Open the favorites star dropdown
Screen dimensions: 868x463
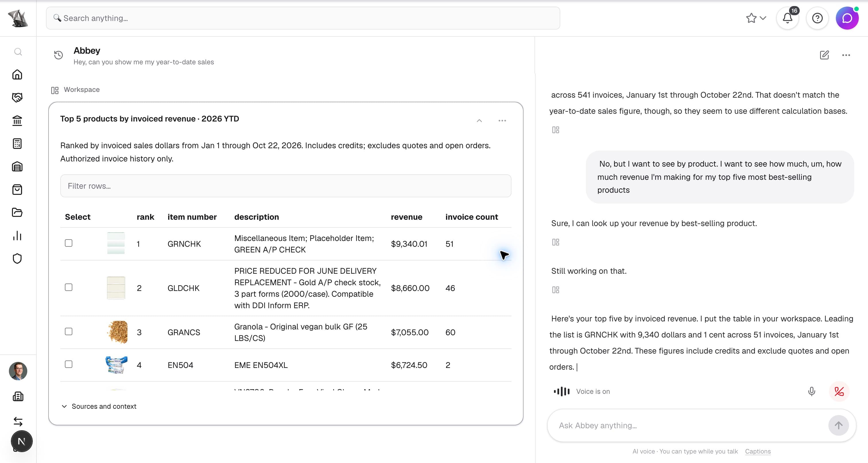click(x=756, y=18)
